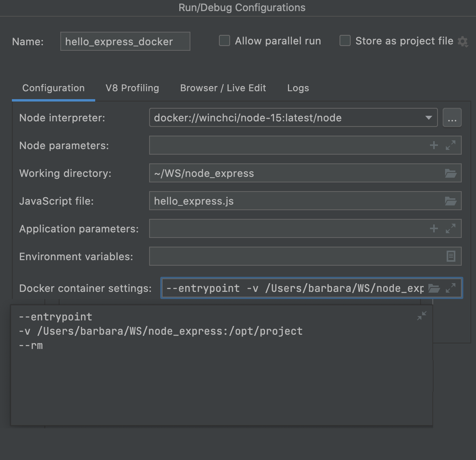Open the Node interpreter dropdown
This screenshot has height=460, width=476.
428,117
